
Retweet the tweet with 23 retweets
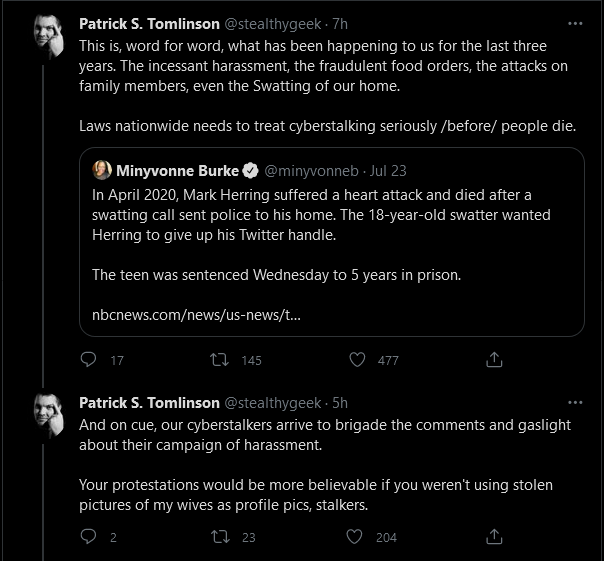pos(220,537)
